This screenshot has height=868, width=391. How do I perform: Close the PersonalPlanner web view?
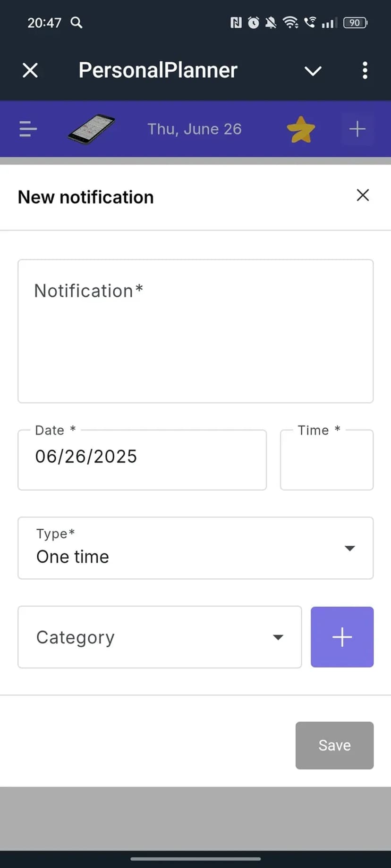point(30,71)
